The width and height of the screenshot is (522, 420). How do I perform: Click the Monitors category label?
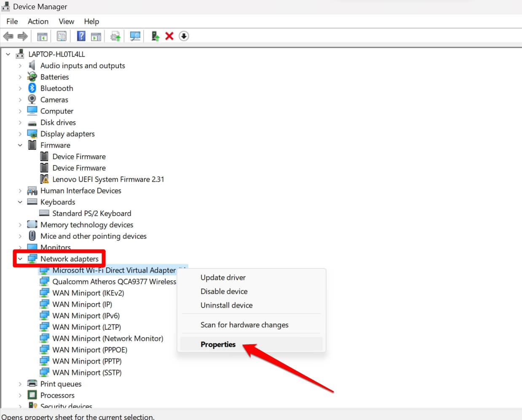click(56, 247)
